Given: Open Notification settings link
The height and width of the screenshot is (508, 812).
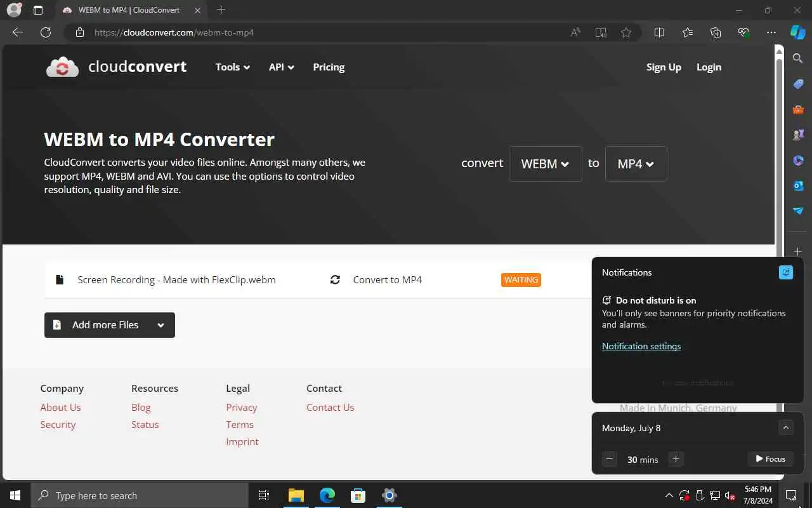Looking at the screenshot, I should tap(641, 346).
